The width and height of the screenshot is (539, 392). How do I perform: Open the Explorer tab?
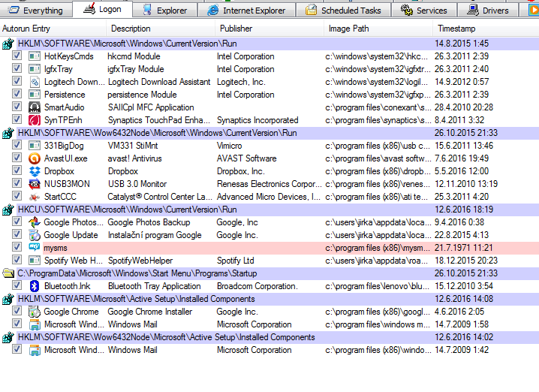click(x=165, y=11)
